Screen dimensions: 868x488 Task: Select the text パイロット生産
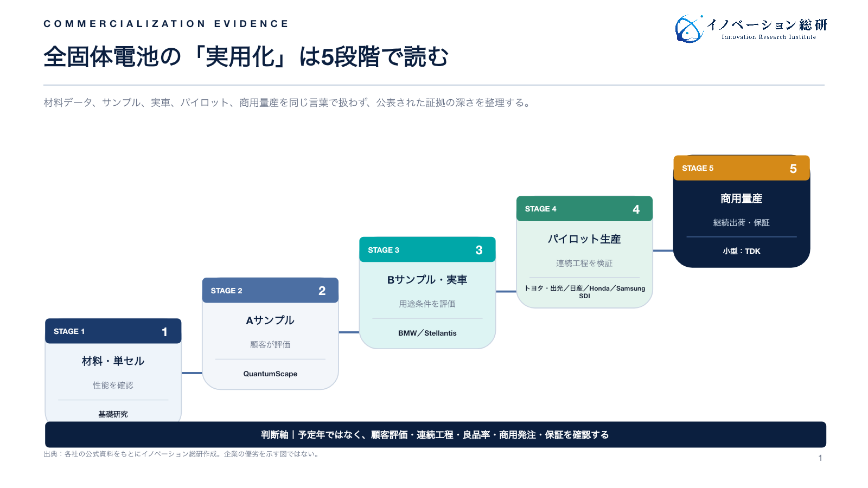584,239
